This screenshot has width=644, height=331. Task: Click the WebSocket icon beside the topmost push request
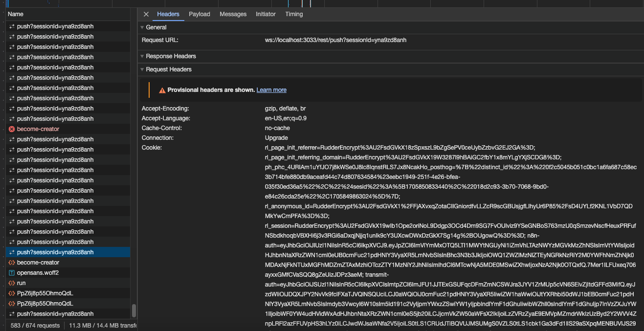click(x=11, y=26)
